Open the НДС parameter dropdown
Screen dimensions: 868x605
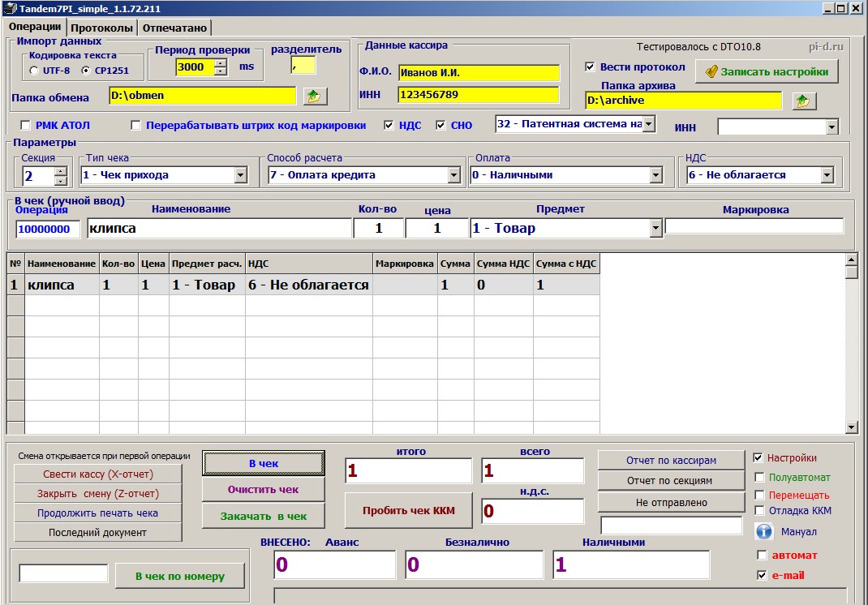coord(827,175)
